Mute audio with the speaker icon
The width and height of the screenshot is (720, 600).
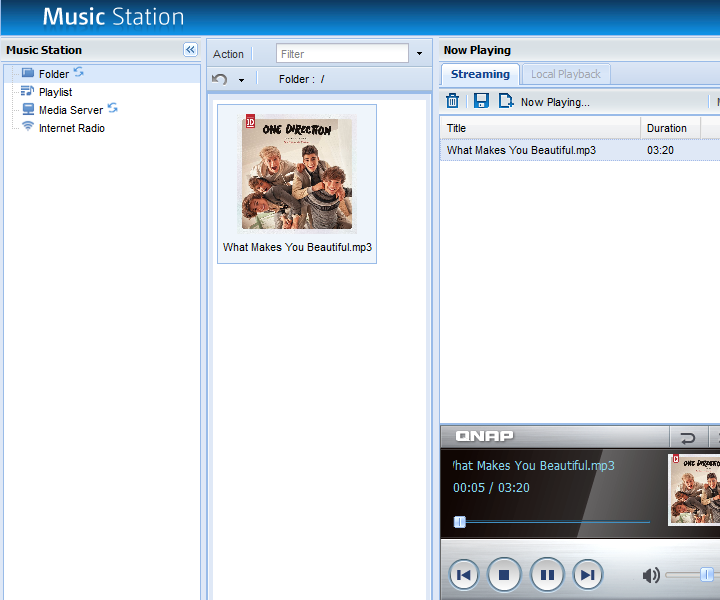651,575
